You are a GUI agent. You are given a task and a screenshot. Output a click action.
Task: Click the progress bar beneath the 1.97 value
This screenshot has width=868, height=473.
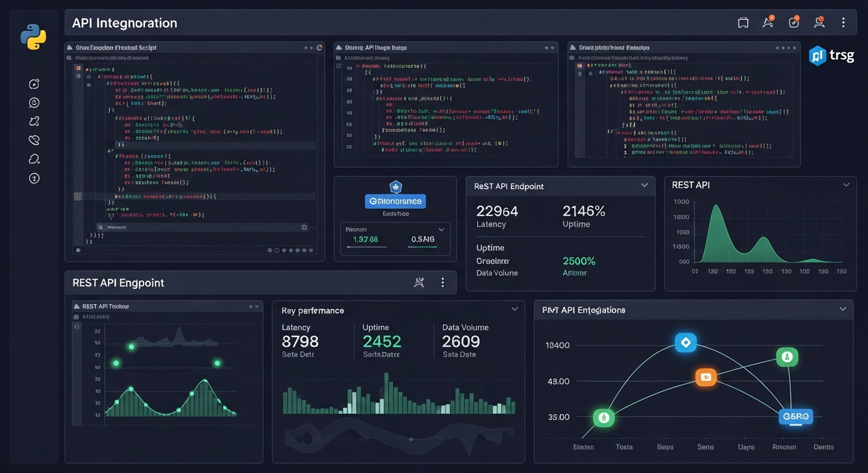coord(367,247)
